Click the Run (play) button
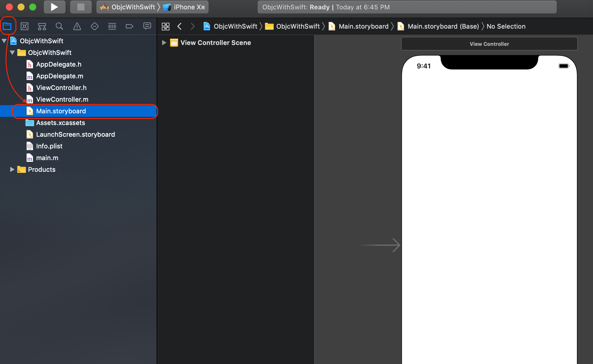This screenshot has width=593, height=364. pyautogui.click(x=54, y=7)
